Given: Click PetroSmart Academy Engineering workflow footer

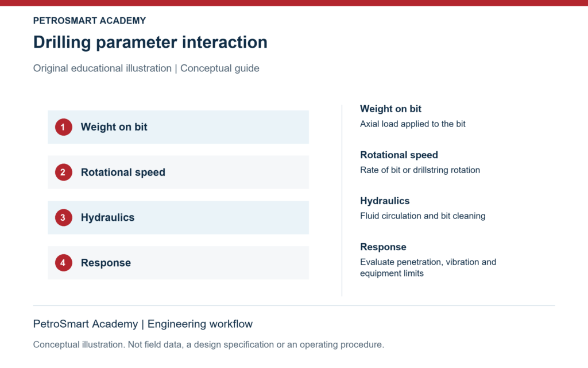Looking at the screenshot, I should click(142, 324).
